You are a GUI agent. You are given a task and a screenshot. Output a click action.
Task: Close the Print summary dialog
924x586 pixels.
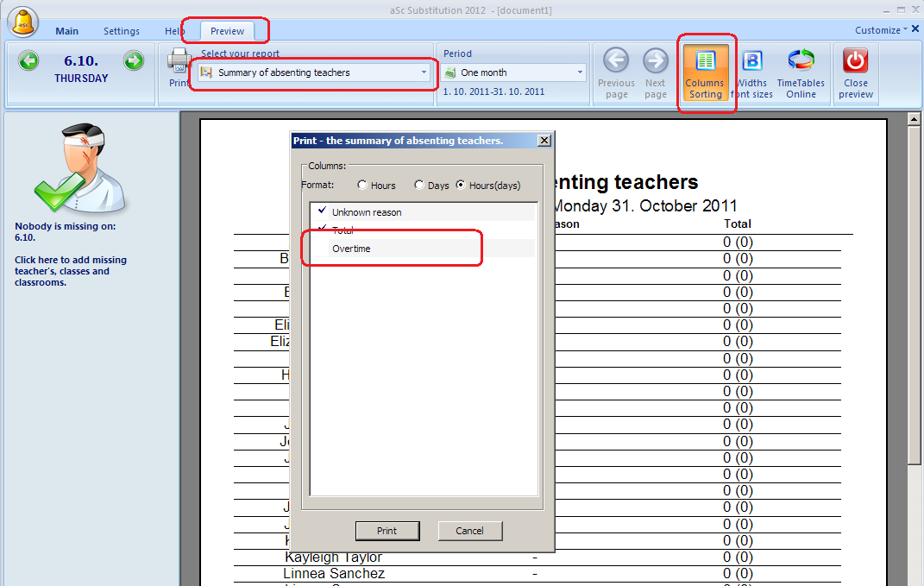click(544, 141)
